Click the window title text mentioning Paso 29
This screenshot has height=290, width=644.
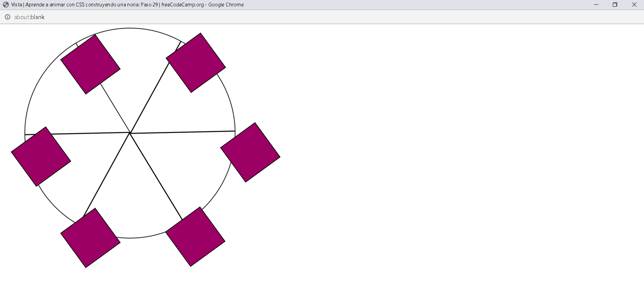[127, 5]
